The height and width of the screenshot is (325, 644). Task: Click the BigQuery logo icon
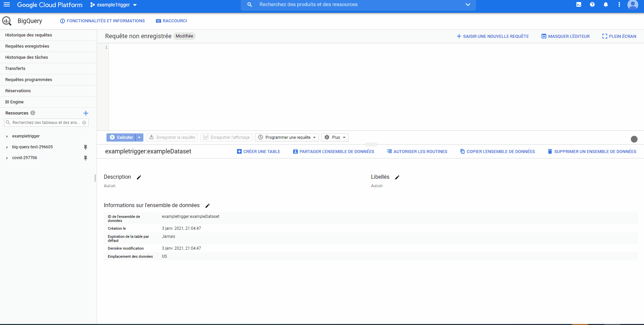click(x=7, y=21)
